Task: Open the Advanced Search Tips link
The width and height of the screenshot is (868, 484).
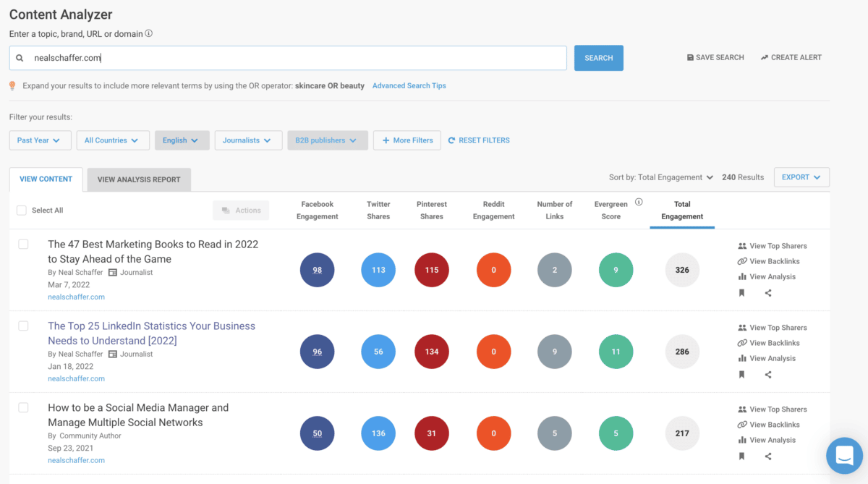Action: [409, 85]
